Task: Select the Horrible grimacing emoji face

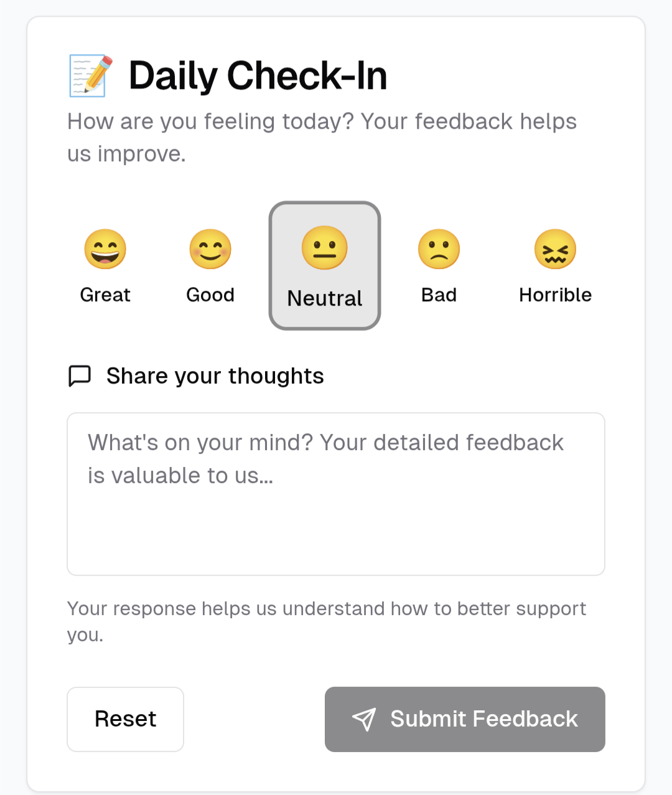Action: pyautogui.click(x=555, y=249)
